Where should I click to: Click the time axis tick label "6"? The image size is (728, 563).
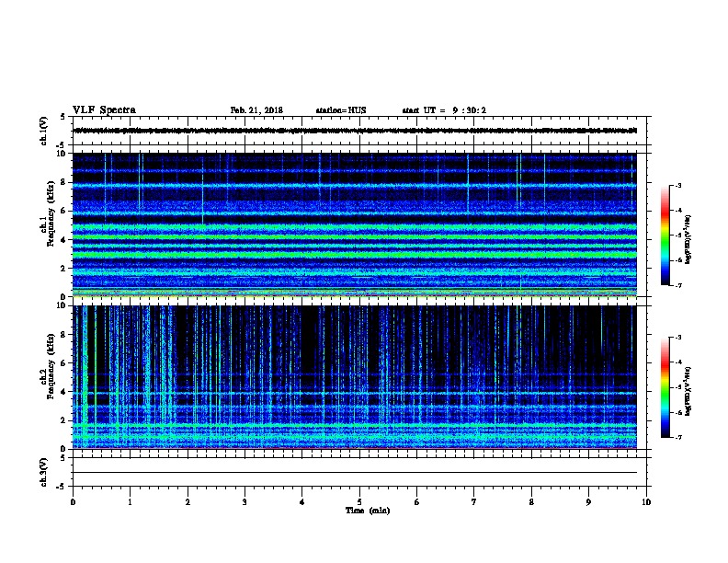pyautogui.click(x=417, y=502)
